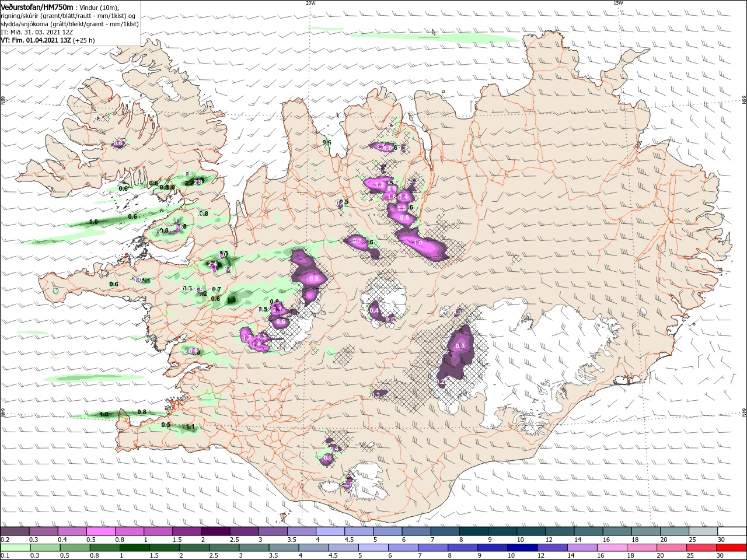Image resolution: width=747 pixels, height=560 pixels.
Task: Click the snow value '0.9' near '1.4'
Action: pyautogui.click(x=392, y=189)
